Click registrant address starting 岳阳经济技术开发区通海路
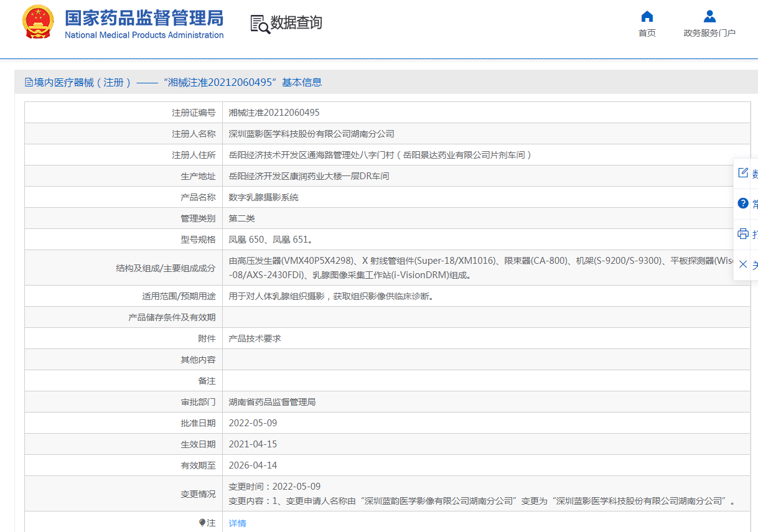Screen dimensions: 758x532 point(381,155)
